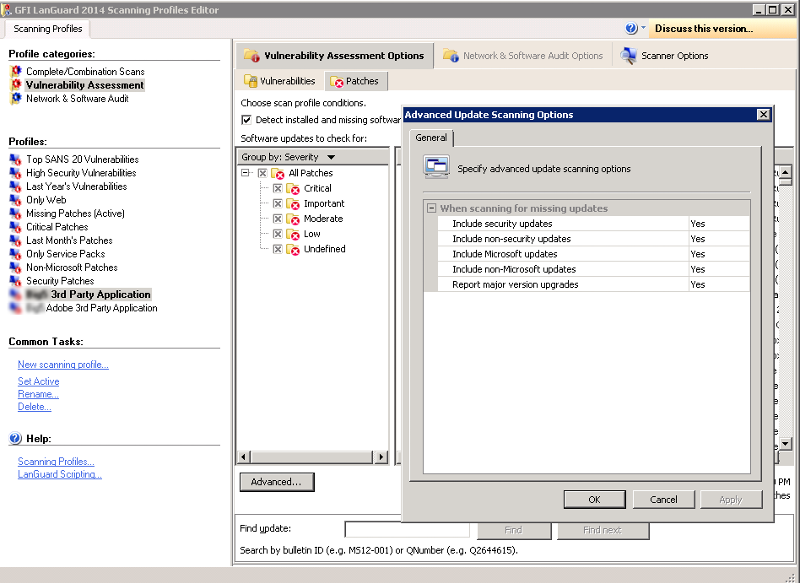Click the Network & Software Audit Options folder icon

pyautogui.click(x=451, y=55)
